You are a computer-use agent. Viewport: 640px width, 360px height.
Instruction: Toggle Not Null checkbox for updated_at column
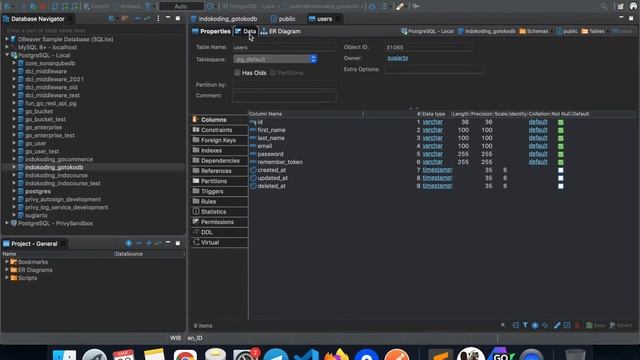(561, 178)
